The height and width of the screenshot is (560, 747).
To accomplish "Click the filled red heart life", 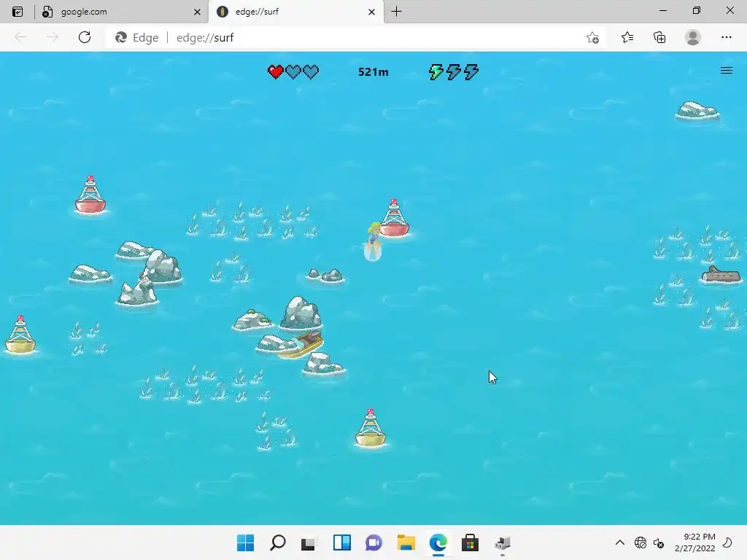I will pos(275,72).
